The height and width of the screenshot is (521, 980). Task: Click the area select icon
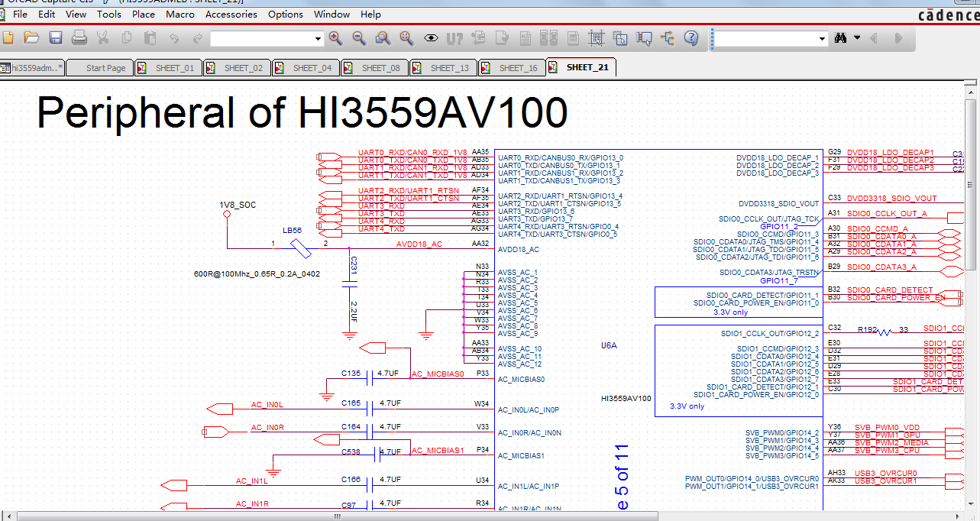point(620,37)
